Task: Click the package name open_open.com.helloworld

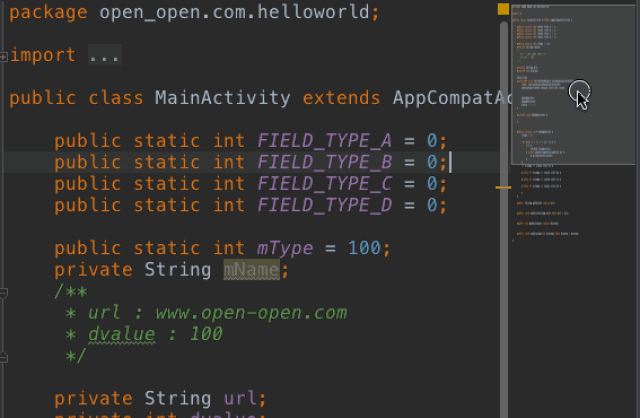Action: 234,12
